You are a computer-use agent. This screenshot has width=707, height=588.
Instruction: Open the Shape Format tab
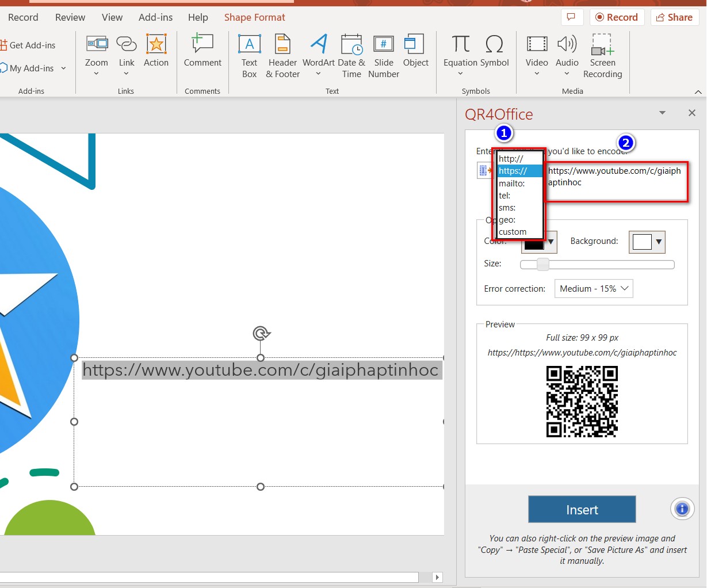point(254,17)
